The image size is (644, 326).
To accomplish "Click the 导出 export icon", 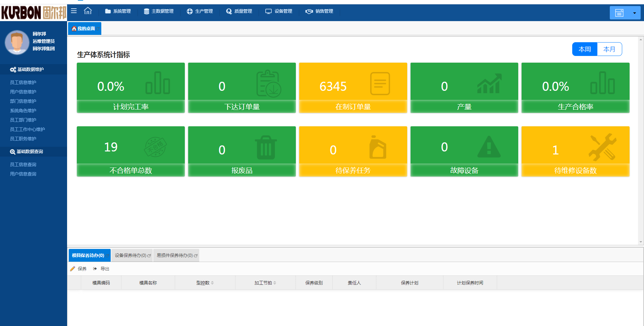I will (x=95, y=269).
